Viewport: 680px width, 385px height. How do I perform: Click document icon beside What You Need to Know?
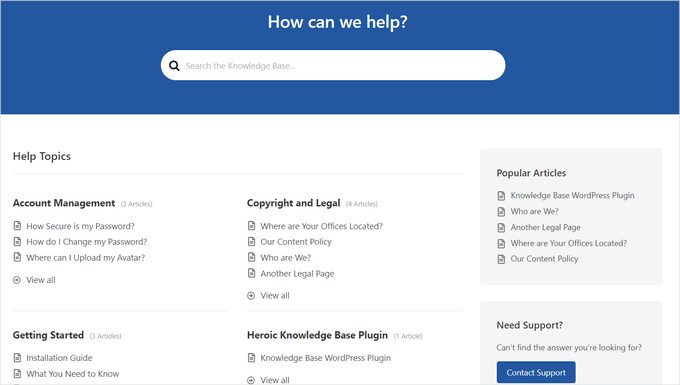point(17,373)
